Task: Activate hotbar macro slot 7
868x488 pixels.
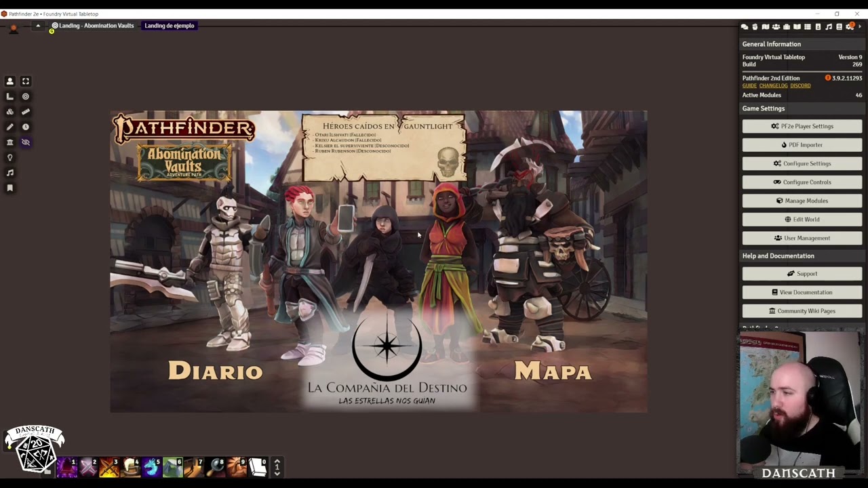Action: tap(194, 468)
